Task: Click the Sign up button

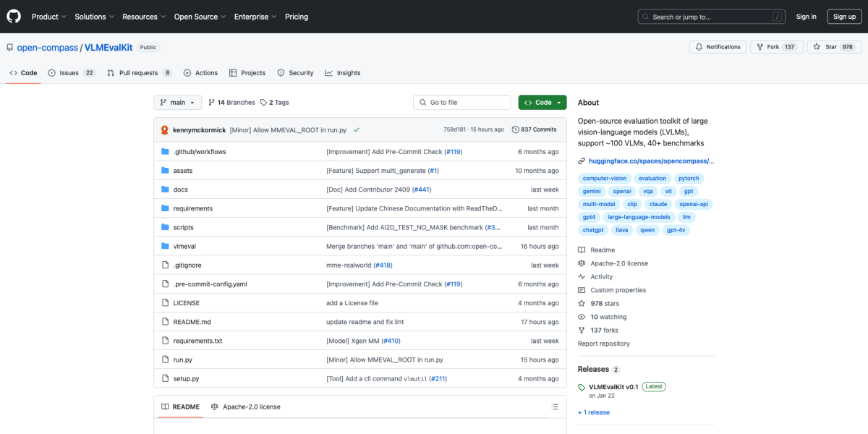Action: click(x=844, y=17)
